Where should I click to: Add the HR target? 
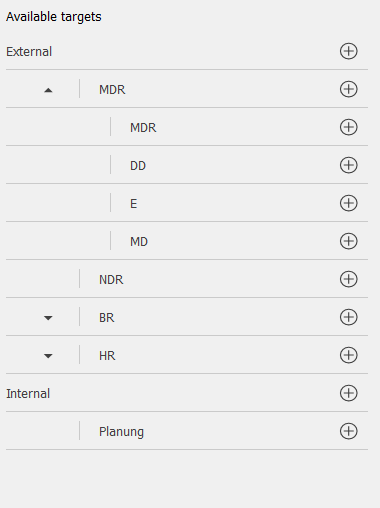click(349, 355)
